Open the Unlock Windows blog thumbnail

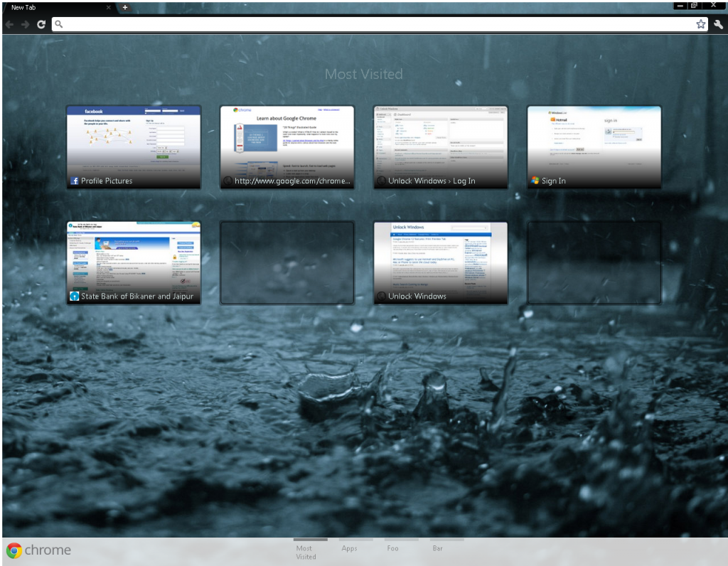(x=441, y=263)
